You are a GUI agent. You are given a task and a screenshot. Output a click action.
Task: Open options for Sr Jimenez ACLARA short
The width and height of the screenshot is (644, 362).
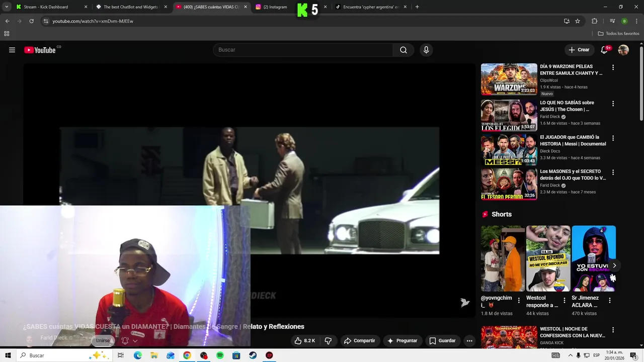pos(610,300)
